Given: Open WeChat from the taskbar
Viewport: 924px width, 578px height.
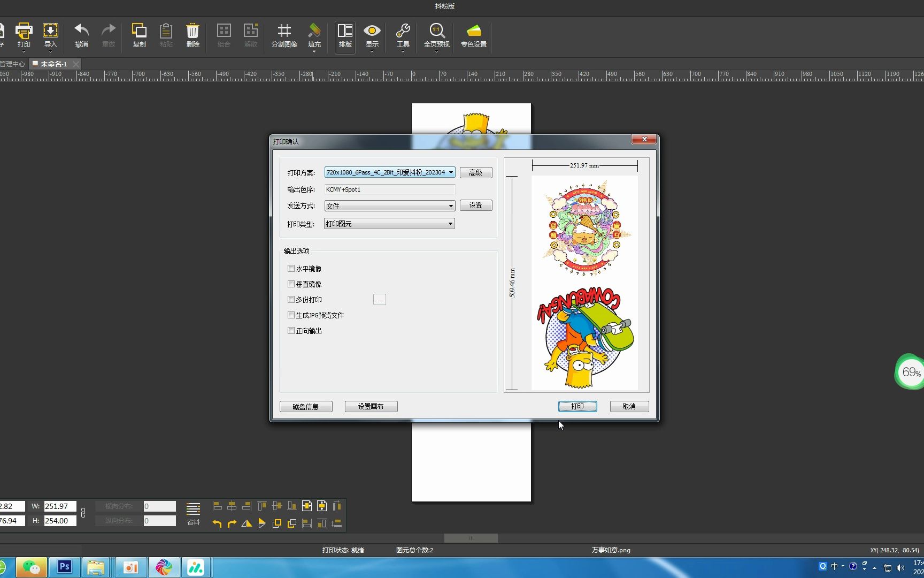Looking at the screenshot, I should (x=32, y=567).
